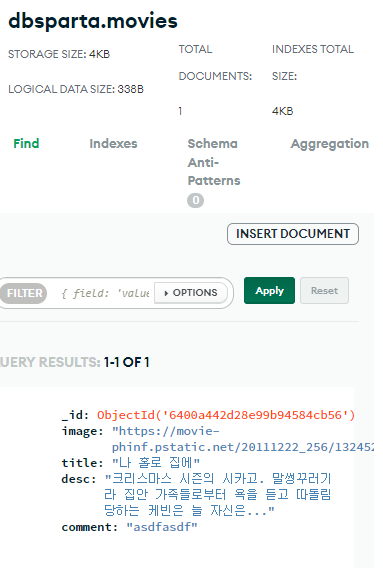
Task: Switch to the Aggregation tab
Action: [330, 144]
